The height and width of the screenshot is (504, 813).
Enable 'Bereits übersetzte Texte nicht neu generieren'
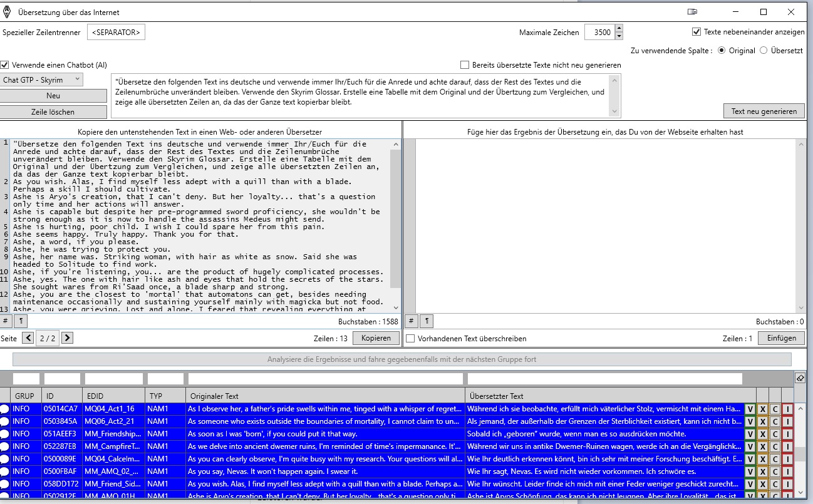coord(465,65)
